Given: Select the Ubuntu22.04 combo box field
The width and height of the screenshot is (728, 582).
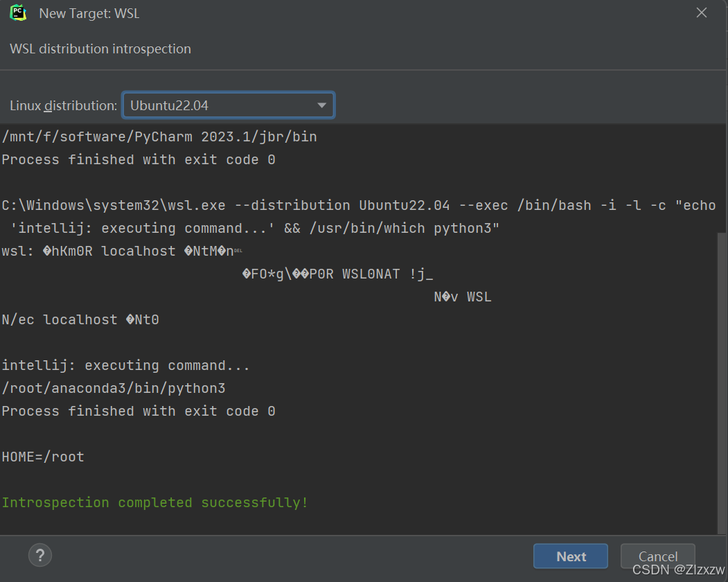Looking at the screenshot, I should pyautogui.click(x=208, y=105).
